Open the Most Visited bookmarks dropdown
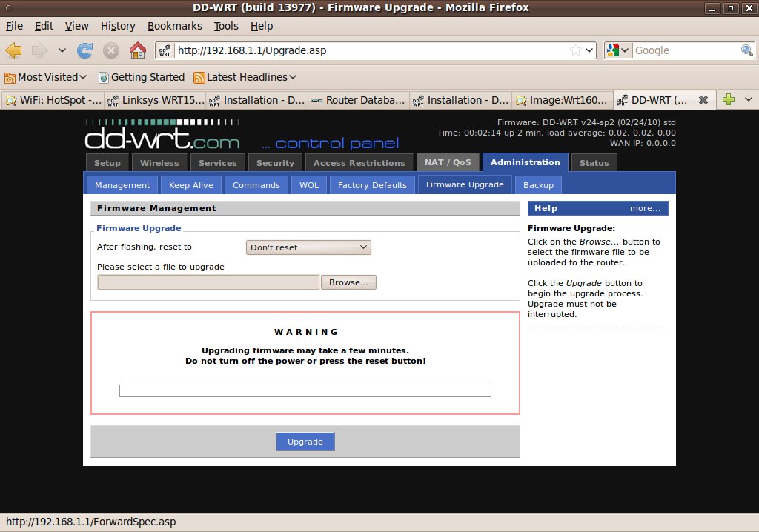Image resolution: width=759 pixels, height=532 pixels. pyautogui.click(x=46, y=77)
